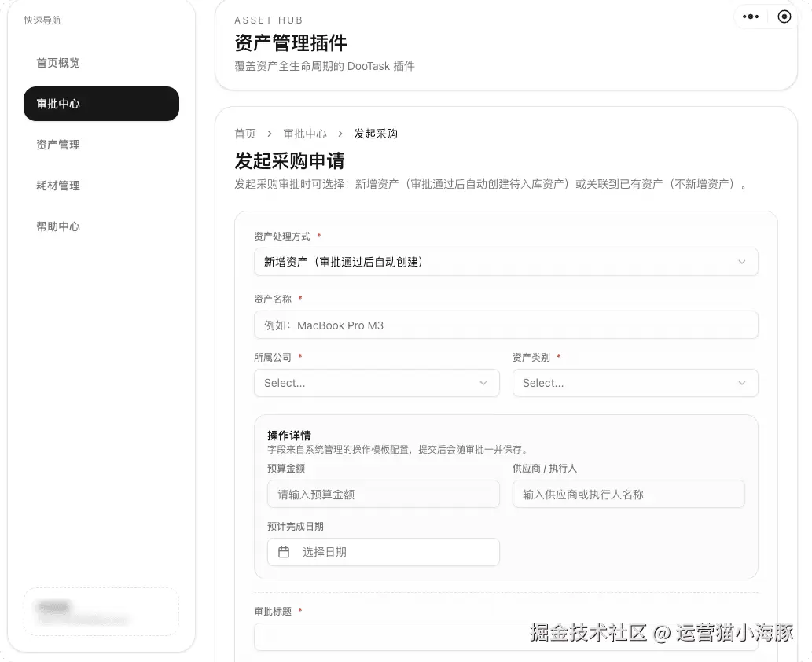Click the arrow in 所属公司 select box
The width and height of the screenshot is (812, 662).
click(x=483, y=383)
